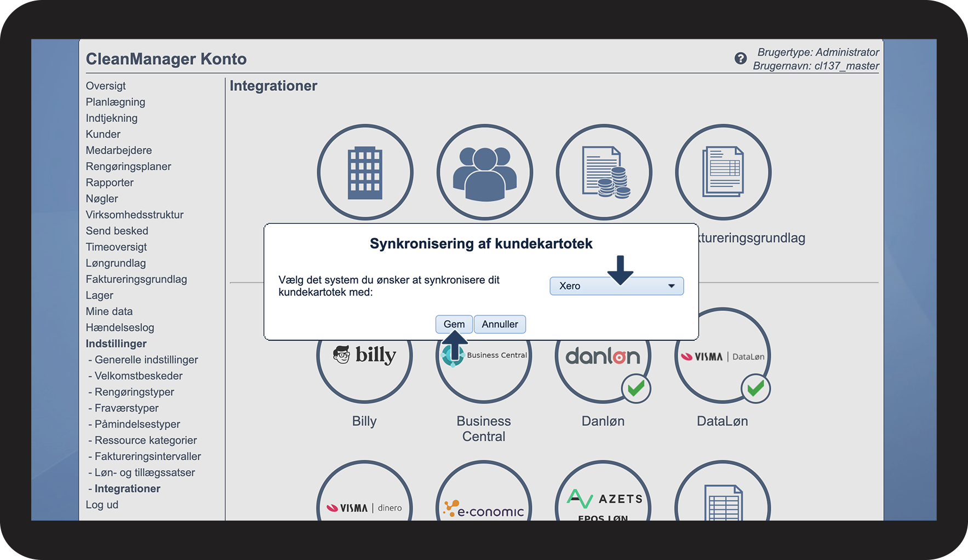This screenshot has width=968, height=560.
Task: Expand the Xero system dropdown
Action: [616, 286]
